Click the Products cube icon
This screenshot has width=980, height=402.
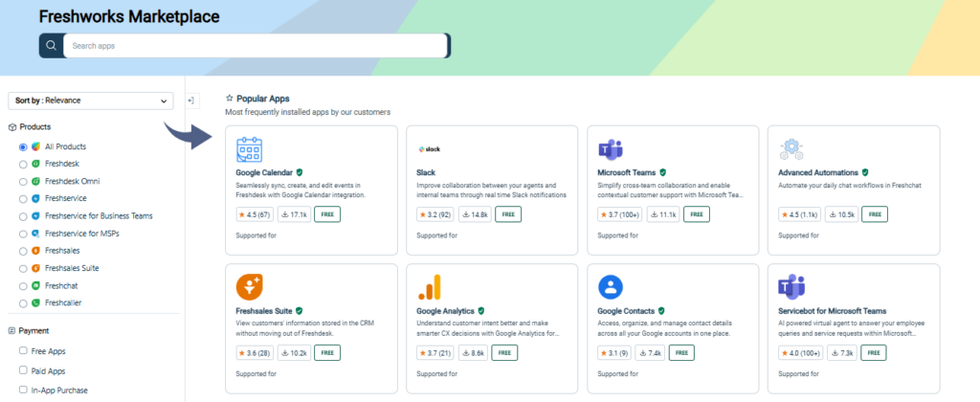(x=11, y=127)
